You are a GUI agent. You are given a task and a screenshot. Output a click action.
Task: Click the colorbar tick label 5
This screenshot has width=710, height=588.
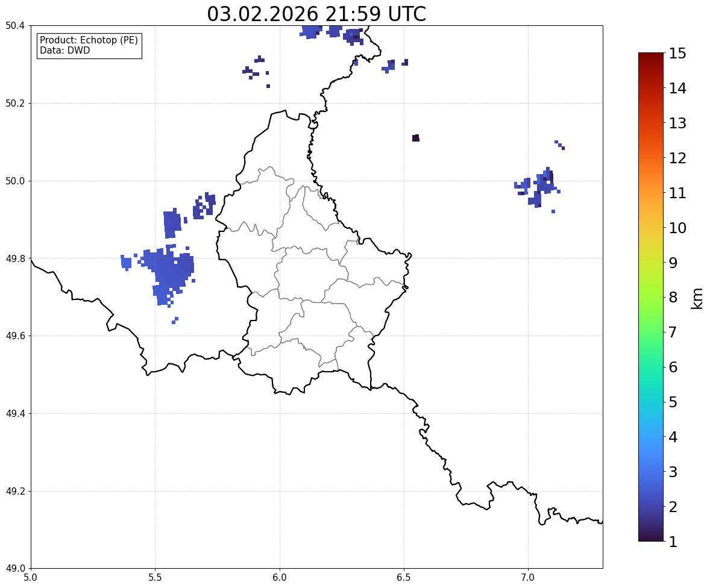point(673,402)
